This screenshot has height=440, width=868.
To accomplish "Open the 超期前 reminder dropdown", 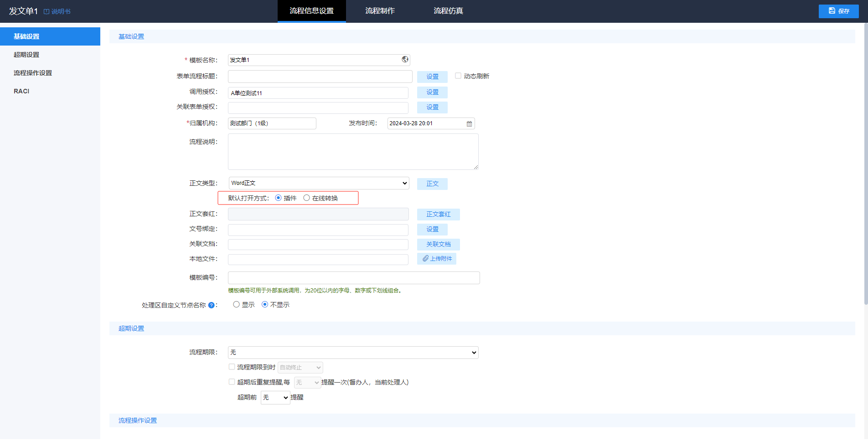I will tap(275, 398).
